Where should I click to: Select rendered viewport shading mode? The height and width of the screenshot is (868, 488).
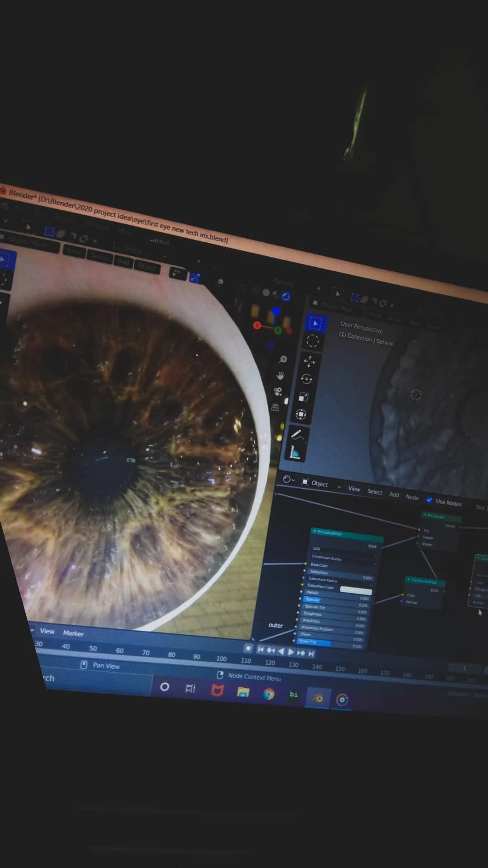tap(286, 297)
